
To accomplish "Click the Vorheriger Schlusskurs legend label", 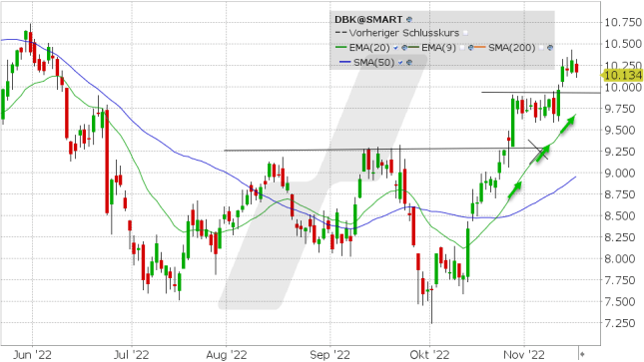I will (x=404, y=33).
